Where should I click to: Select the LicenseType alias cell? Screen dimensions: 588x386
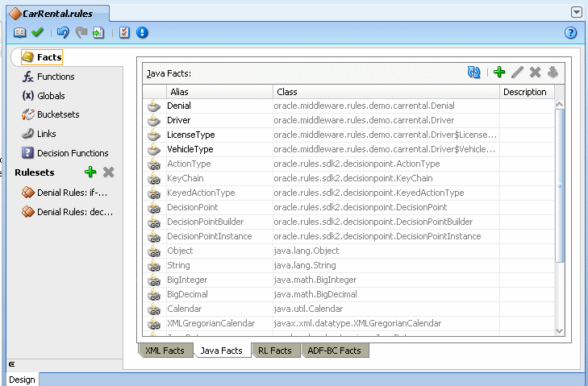pos(219,135)
